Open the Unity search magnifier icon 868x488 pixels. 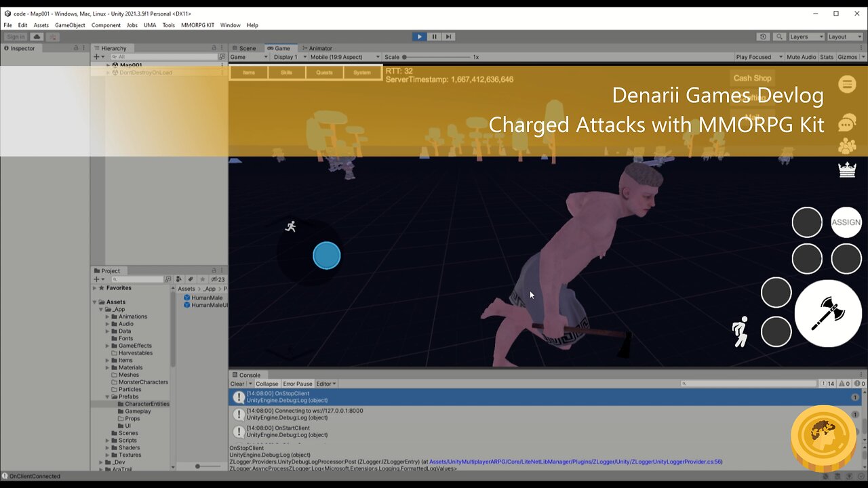779,37
